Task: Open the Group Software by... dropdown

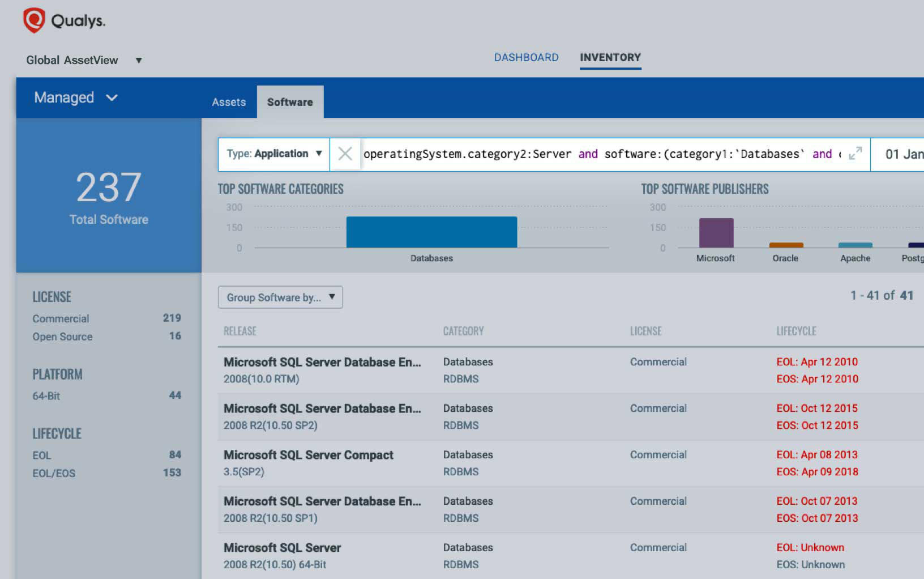Action: (280, 297)
